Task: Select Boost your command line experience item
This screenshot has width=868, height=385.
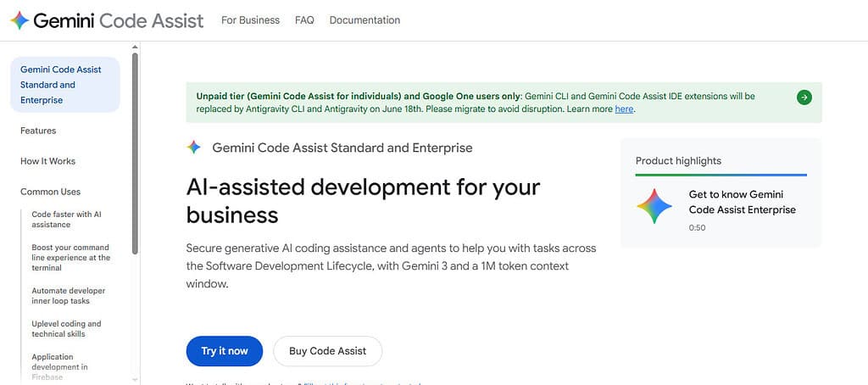Action: (71, 258)
